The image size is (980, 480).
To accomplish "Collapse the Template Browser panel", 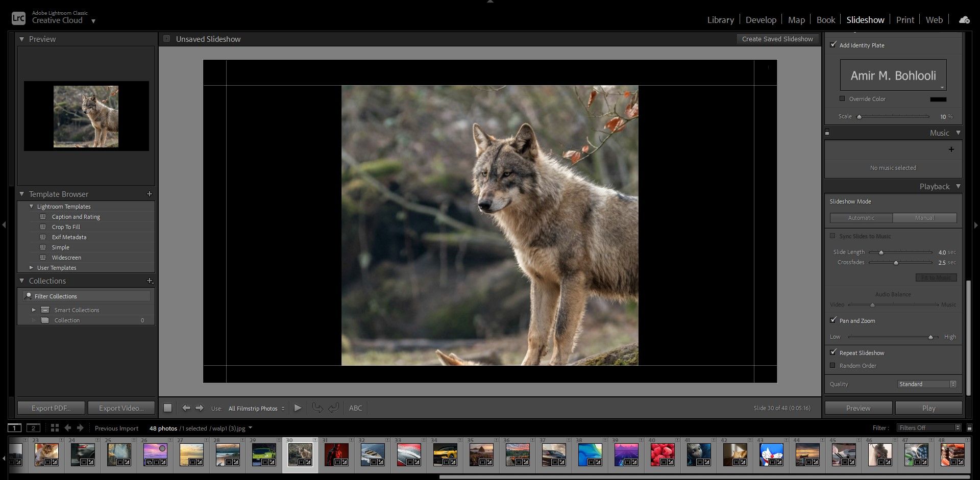I will tap(21, 194).
